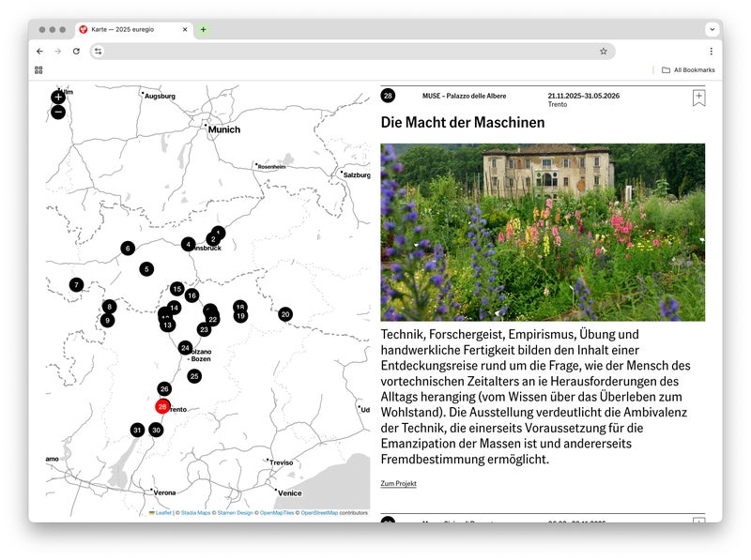
Task: Open the All Bookmarks folder
Action: 688,69
